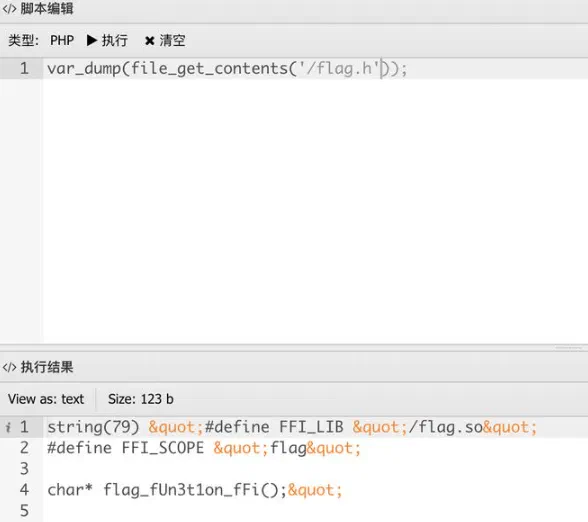Click the 脚本编辑 panel title
Image resolution: width=588 pixels, height=522 pixels.
pos(47,9)
